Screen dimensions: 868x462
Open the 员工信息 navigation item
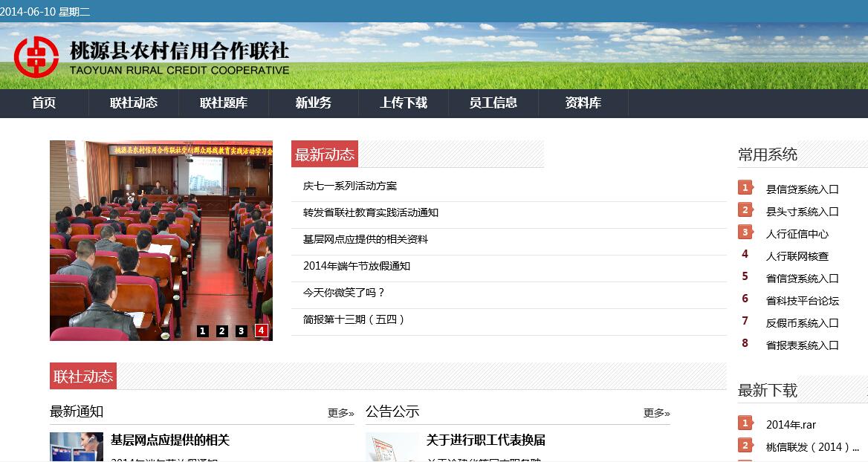click(493, 103)
